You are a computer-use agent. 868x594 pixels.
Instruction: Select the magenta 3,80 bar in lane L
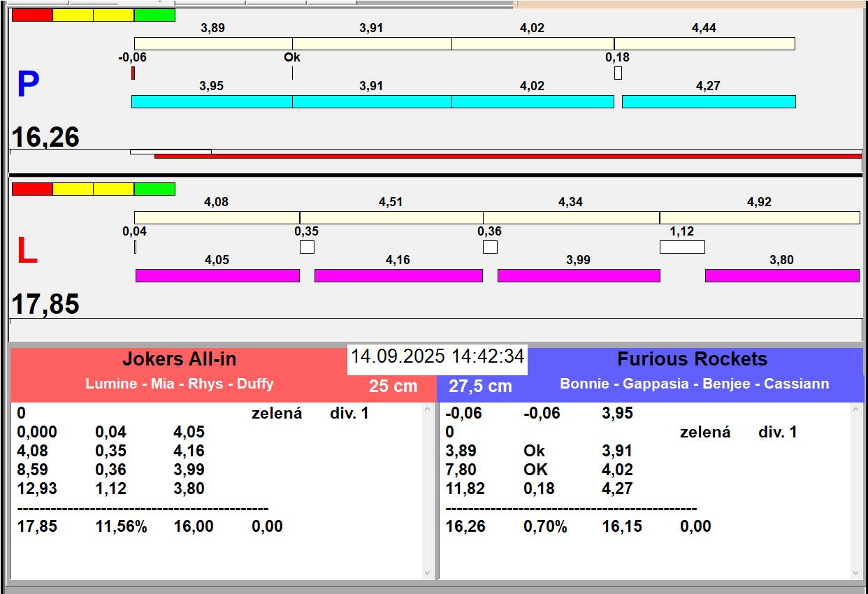[782, 275]
